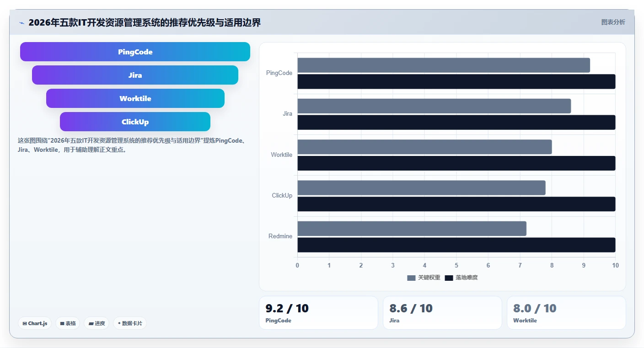
Task: Toggle the 落地难度 legend swatch
Action: (x=449, y=278)
